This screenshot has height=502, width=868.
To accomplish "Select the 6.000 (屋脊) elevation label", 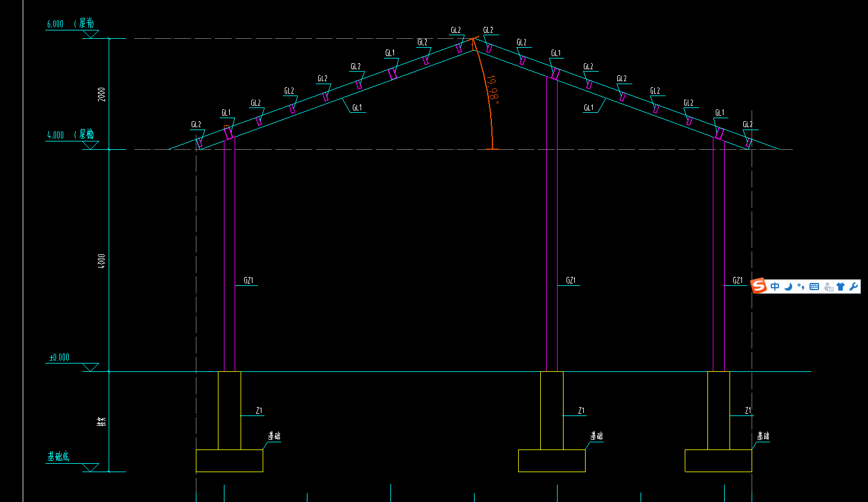I will [x=70, y=23].
